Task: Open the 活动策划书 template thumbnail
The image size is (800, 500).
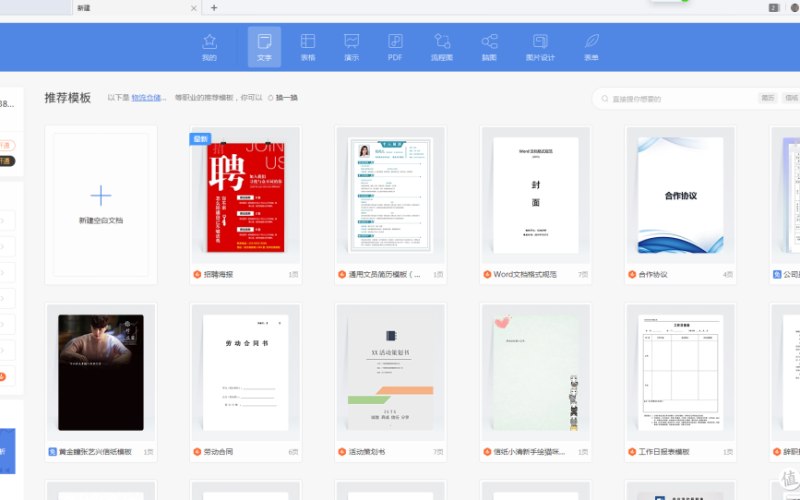Action: click(x=390, y=372)
